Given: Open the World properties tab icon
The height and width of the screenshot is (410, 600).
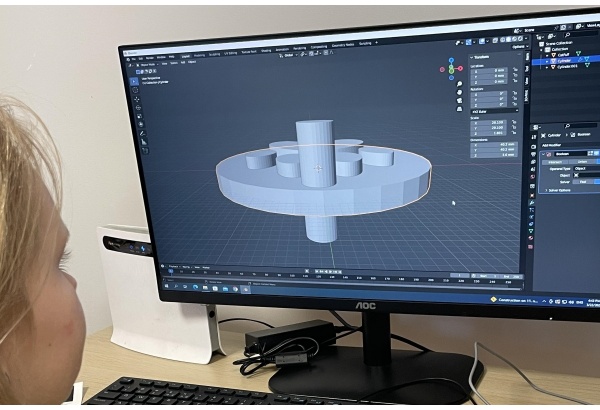Looking at the screenshot, I should [x=533, y=177].
